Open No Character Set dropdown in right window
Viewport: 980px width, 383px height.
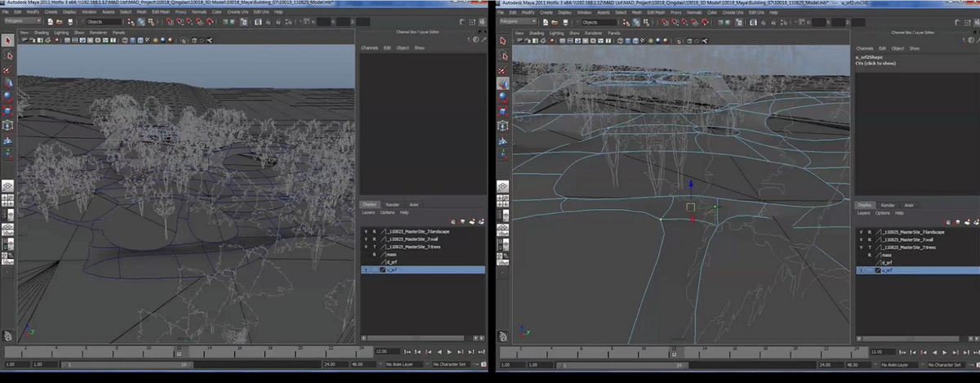click(x=945, y=364)
